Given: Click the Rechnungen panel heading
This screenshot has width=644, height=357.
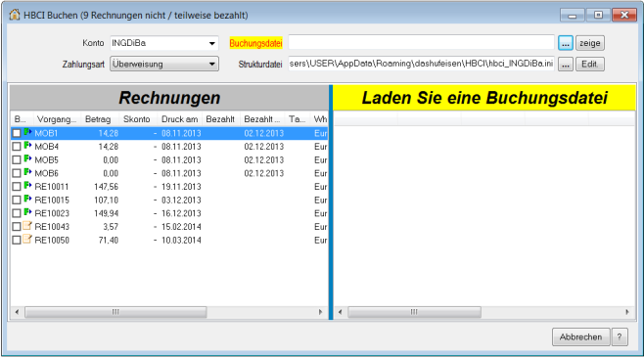Looking at the screenshot, I should (x=169, y=98).
